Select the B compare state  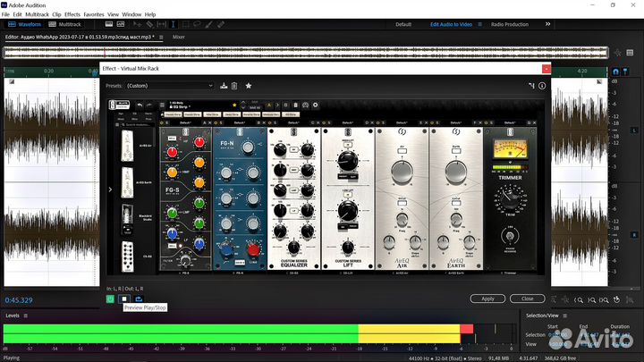pos(286,105)
